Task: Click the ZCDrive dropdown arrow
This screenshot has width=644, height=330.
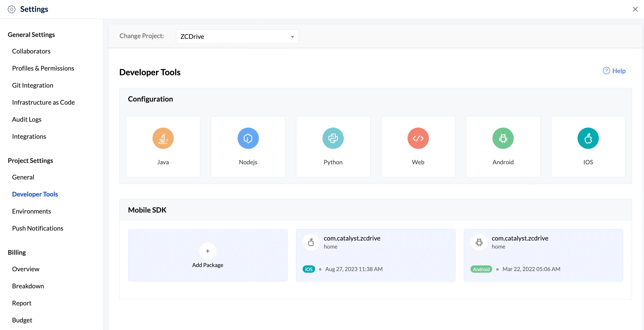Action: (x=292, y=37)
